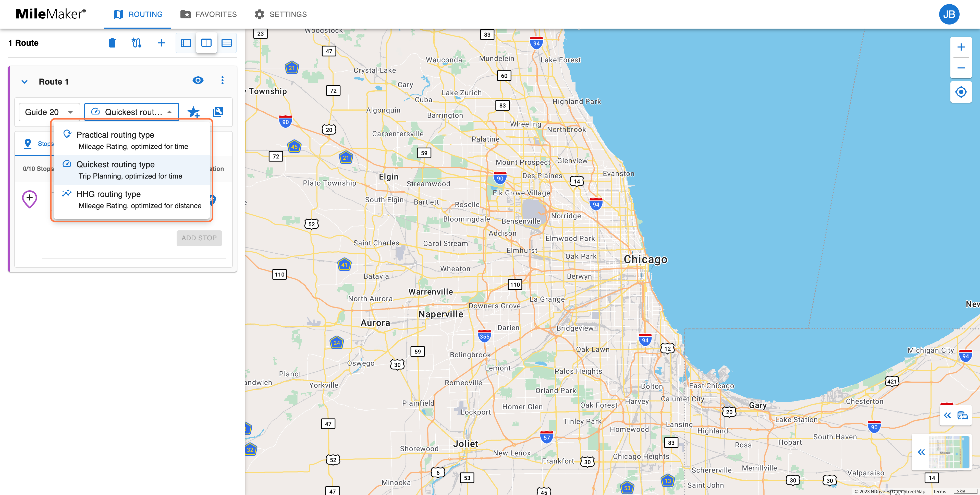Open the truck vehicle settings icon
This screenshot has width=980, height=495.
[962, 415]
